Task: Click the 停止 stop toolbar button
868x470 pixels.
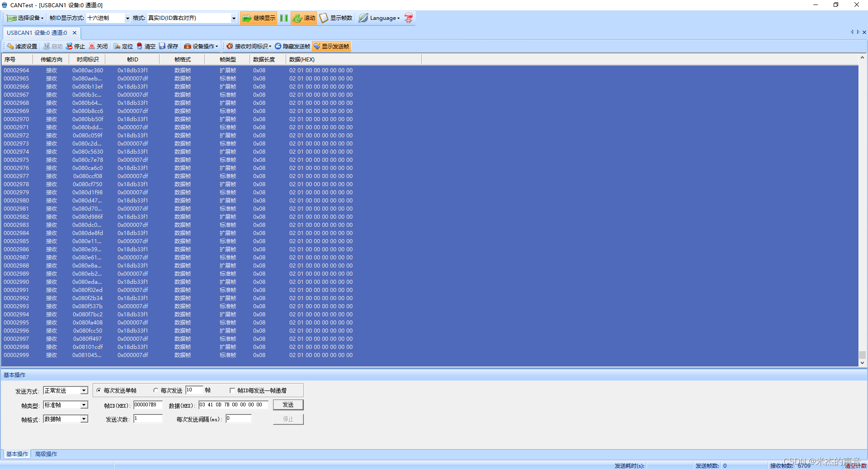Action: point(75,46)
